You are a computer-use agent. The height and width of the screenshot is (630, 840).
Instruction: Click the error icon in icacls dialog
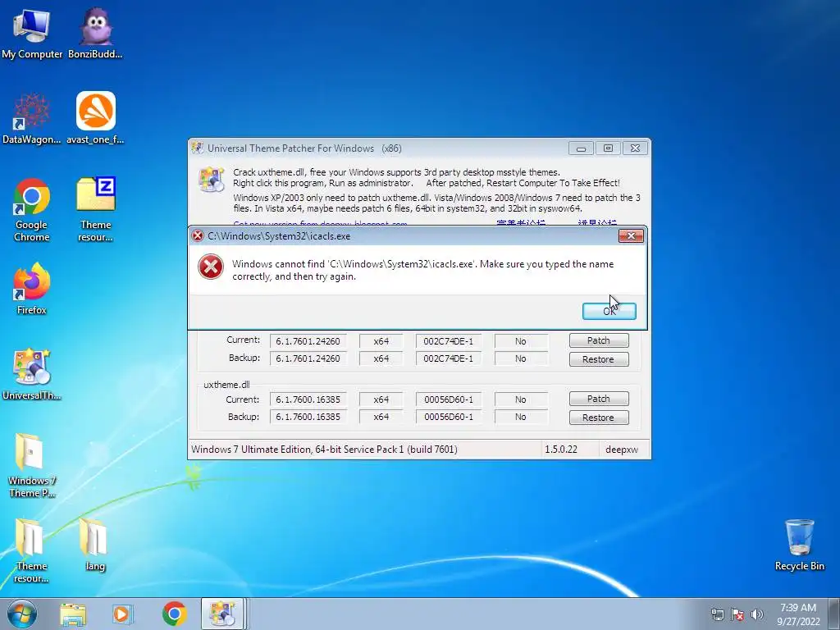pos(211,267)
